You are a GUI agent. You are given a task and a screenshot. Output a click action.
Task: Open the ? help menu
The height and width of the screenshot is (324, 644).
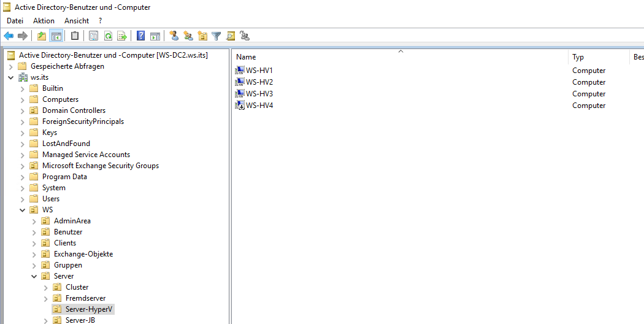pos(100,21)
